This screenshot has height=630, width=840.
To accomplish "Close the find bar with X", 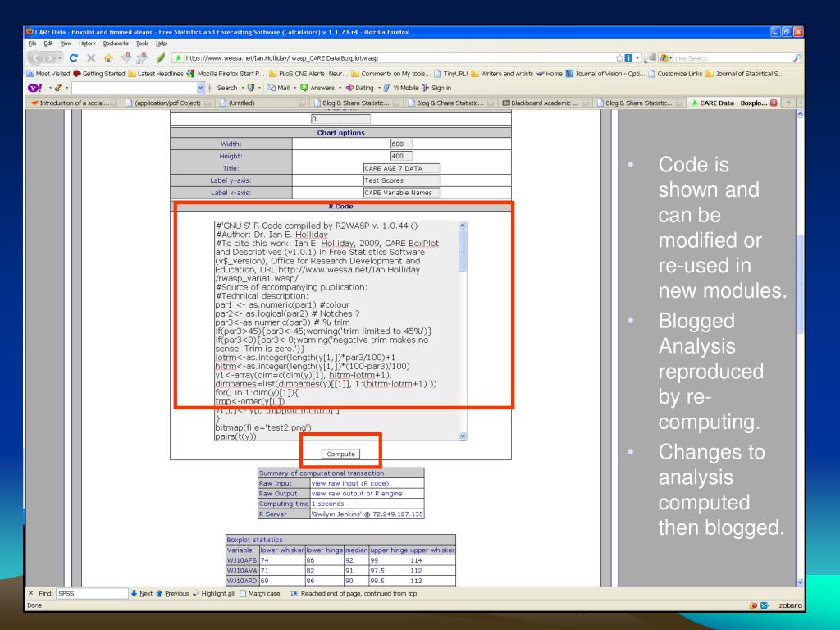I will pos(30,594).
